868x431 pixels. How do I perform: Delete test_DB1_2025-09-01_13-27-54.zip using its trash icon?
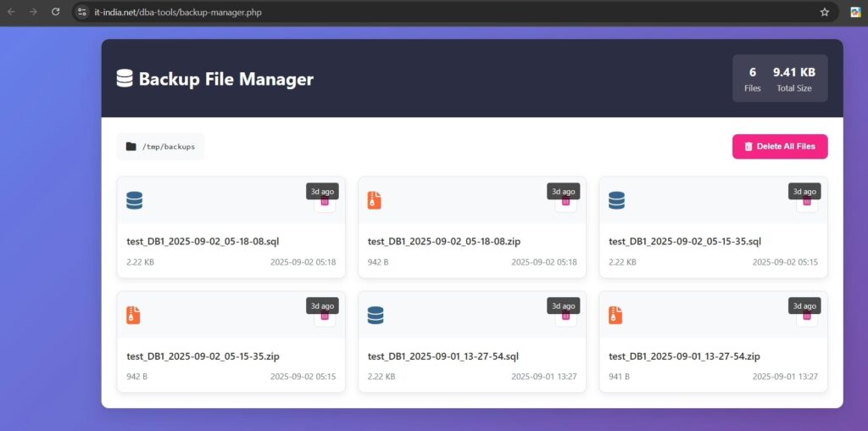click(x=807, y=316)
